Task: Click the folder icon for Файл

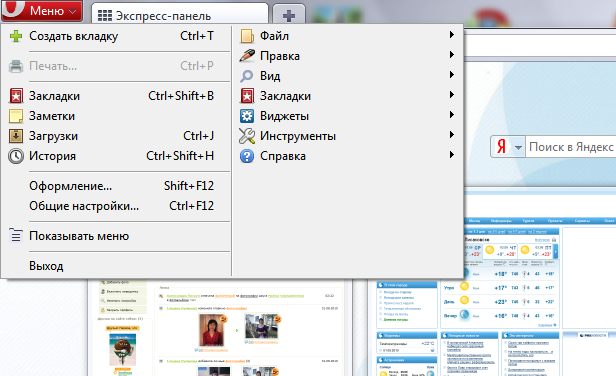Action: pos(247,36)
